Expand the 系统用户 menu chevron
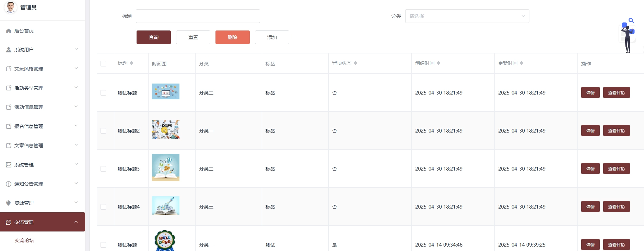 click(x=76, y=49)
